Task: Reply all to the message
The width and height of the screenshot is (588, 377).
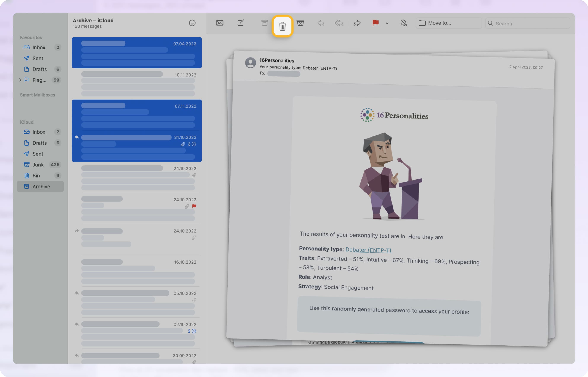Action: pos(339,23)
